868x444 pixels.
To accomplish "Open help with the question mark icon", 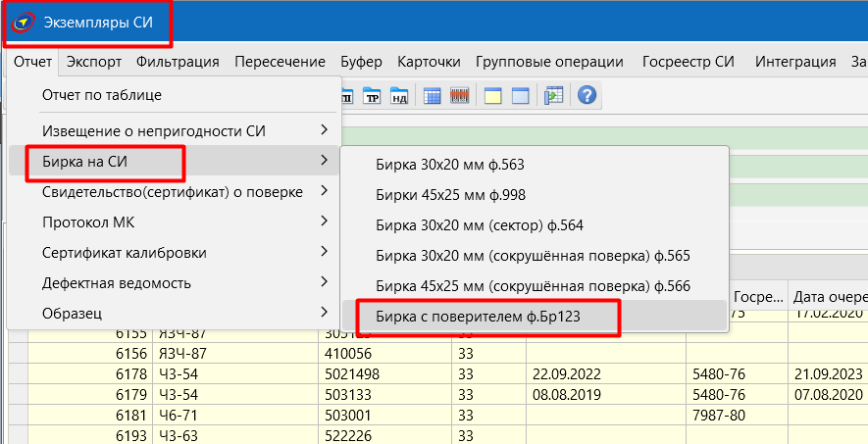I will click(587, 96).
